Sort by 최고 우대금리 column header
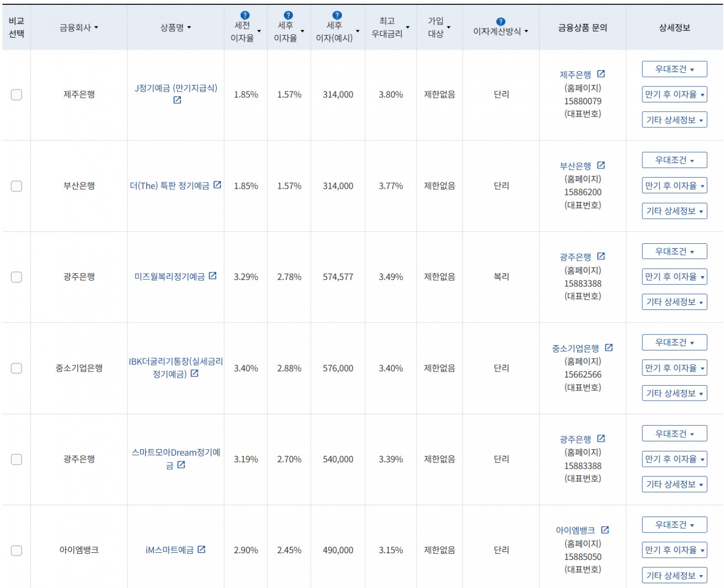Screen dimensions: 724x588 (x=390, y=27)
